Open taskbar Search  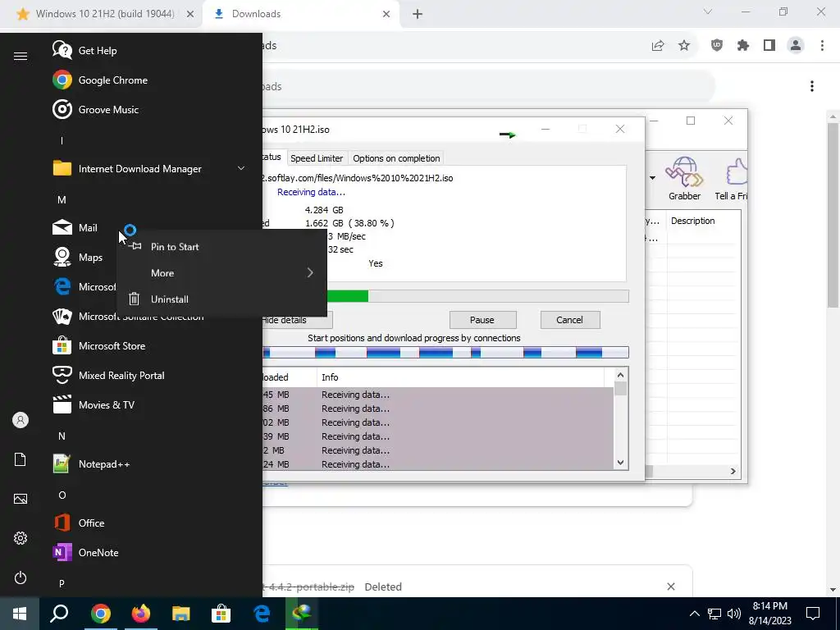point(59,614)
